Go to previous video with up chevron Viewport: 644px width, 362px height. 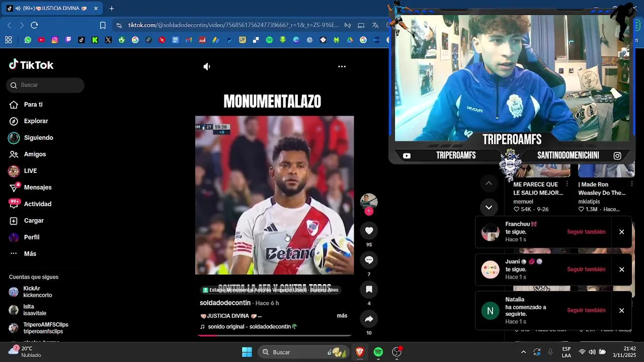click(489, 184)
